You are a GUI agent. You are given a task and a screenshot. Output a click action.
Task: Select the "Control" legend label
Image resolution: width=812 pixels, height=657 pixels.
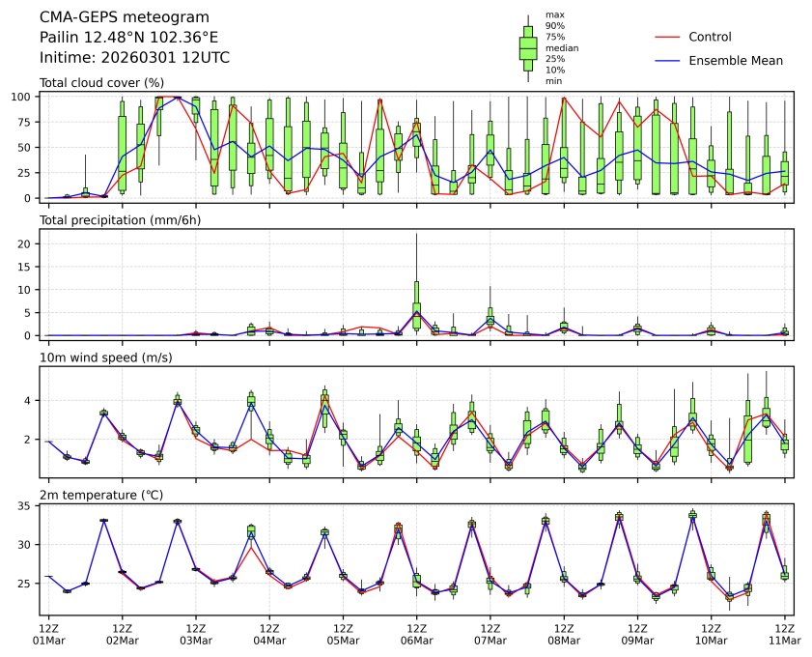[x=710, y=38]
